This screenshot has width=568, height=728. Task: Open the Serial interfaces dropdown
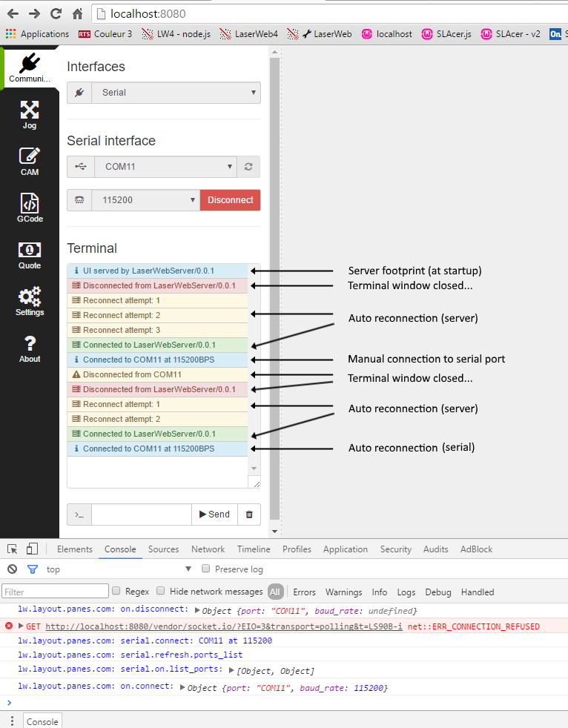[176, 93]
